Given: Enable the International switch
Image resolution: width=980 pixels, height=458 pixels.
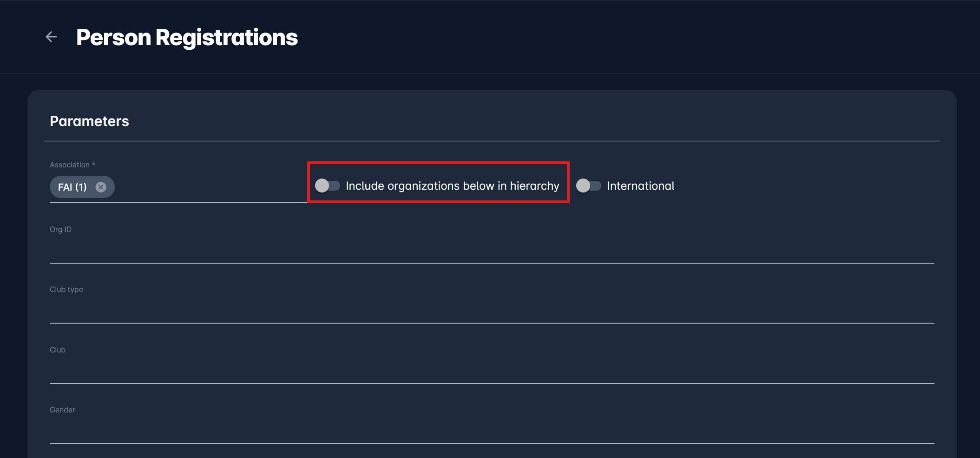Looking at the screenshot, I should [x=588, y=186].
